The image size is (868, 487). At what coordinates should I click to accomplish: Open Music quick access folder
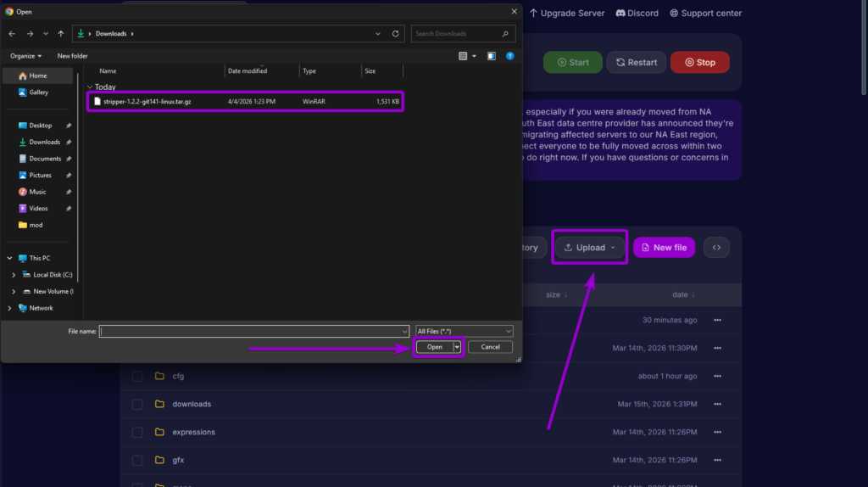(37, 193)
